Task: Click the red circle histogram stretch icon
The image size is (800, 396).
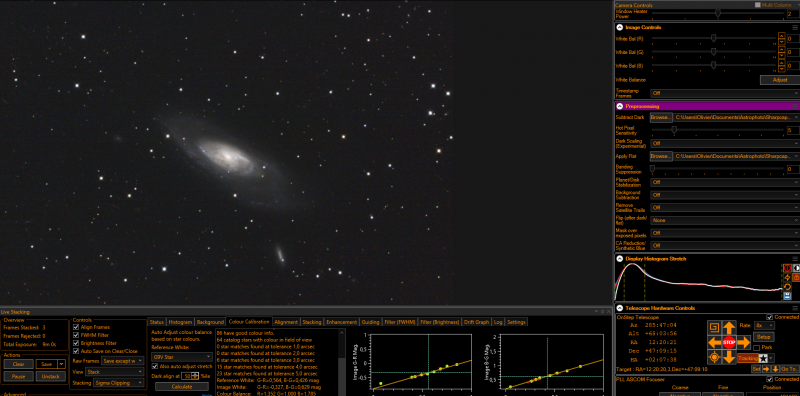Action: pos(788,268)
